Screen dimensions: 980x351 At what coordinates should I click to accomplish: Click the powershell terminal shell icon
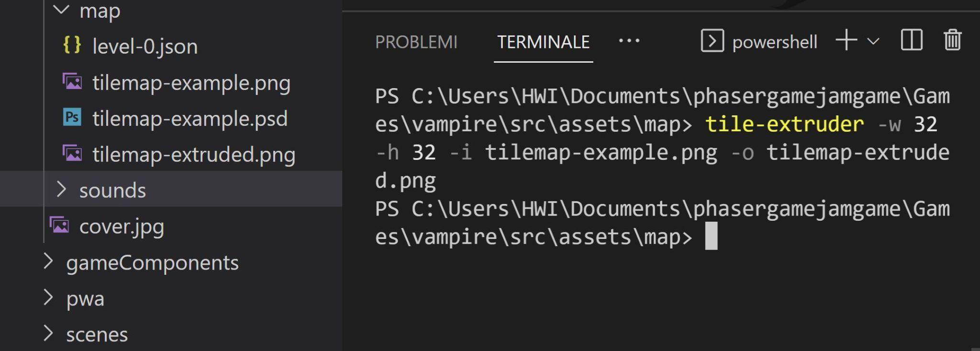pyautogui.click(x=712, y=41)
